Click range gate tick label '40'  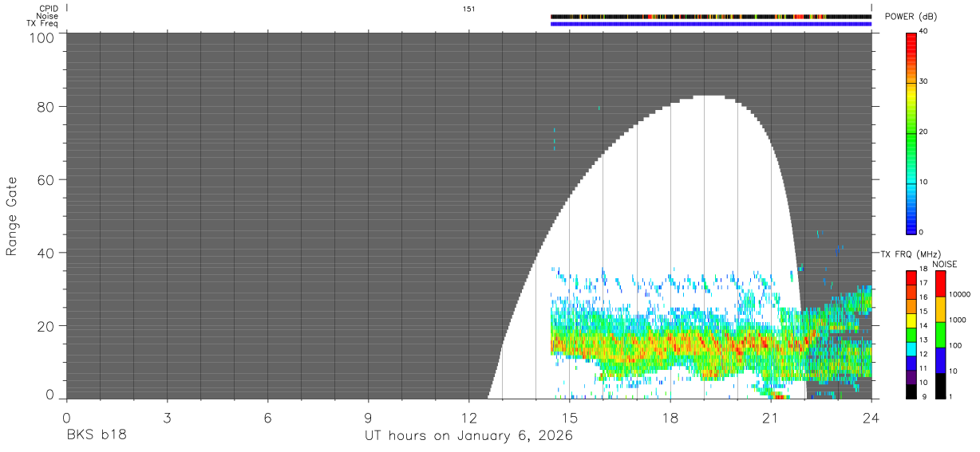click(45, 253)
